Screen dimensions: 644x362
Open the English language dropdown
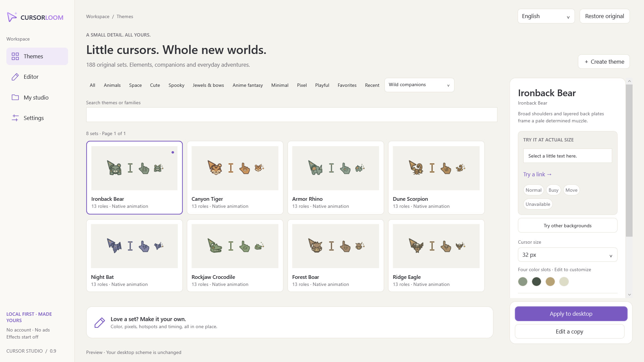click(546, 16)
